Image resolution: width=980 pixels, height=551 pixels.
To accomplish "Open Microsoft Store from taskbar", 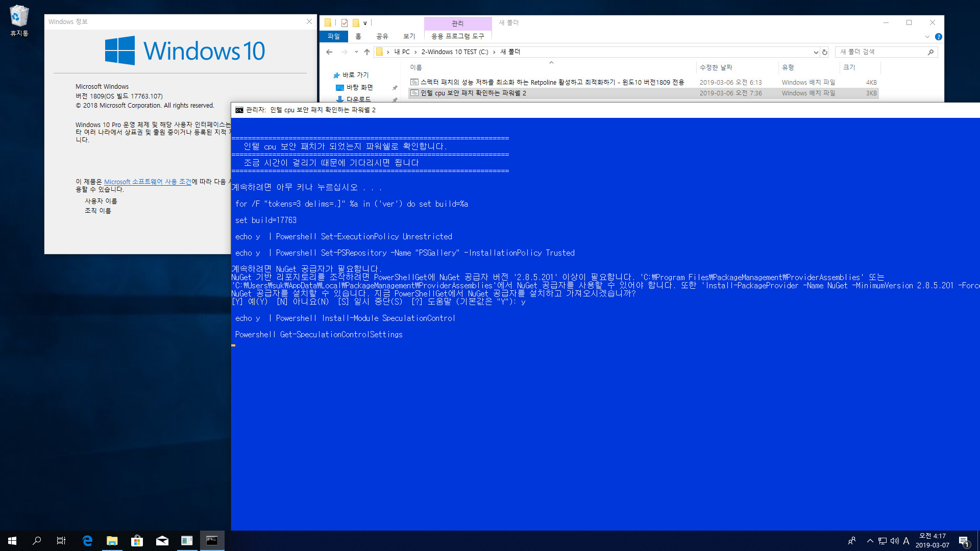I will click(x=137, y=541).
